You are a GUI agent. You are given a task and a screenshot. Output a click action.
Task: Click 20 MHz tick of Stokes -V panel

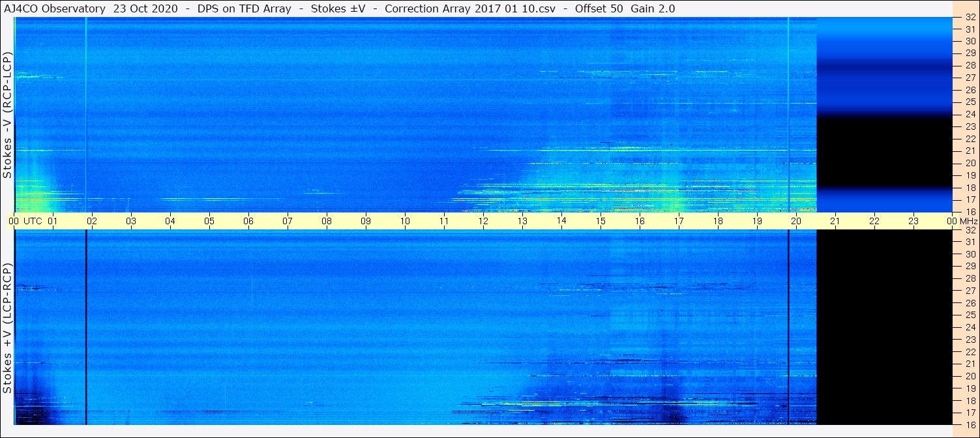970,163
